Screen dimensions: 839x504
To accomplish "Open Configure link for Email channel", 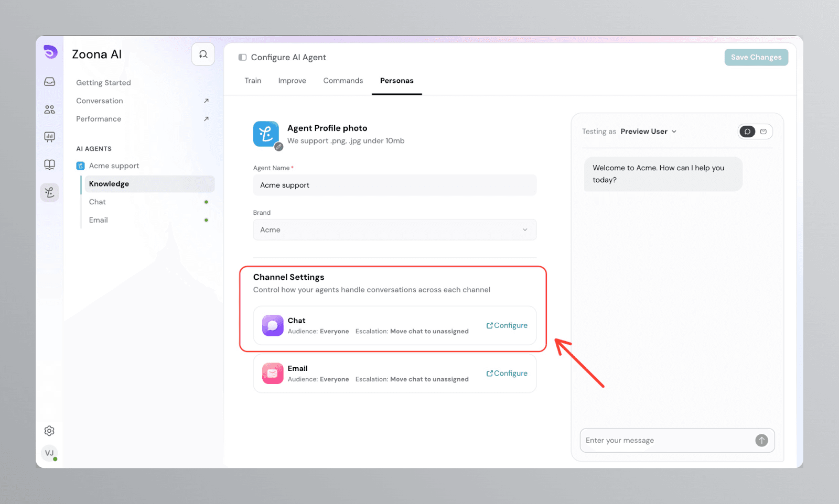I will 507,374.
